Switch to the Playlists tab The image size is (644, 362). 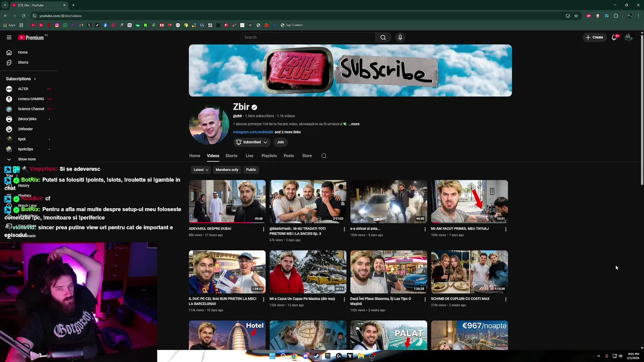click(x=269, y=156)
